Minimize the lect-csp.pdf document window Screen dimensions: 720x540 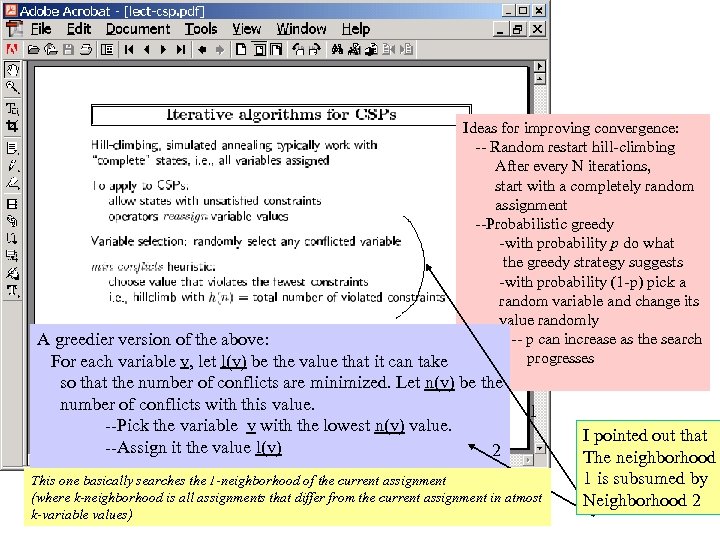(x=501, y=29)
